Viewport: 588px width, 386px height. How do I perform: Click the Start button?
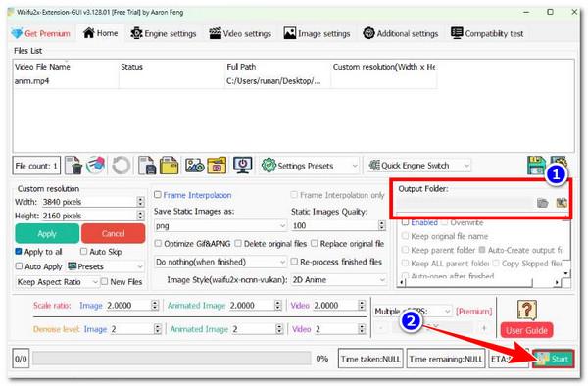(x=553, y=359)
